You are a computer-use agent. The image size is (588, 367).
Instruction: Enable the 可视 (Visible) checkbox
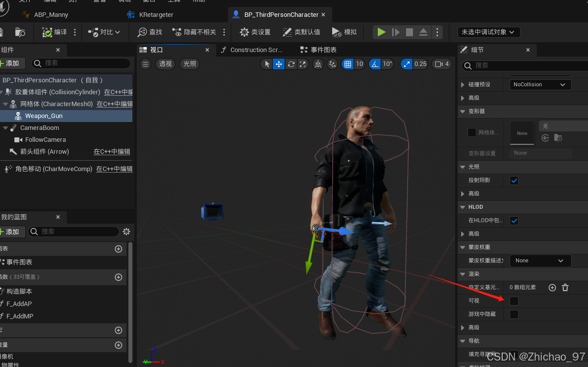(514, 301)
